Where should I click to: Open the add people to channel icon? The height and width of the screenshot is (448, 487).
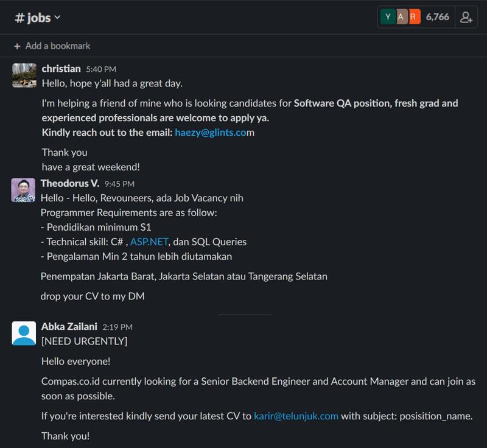pyautogui.click(x=466, y=16)
